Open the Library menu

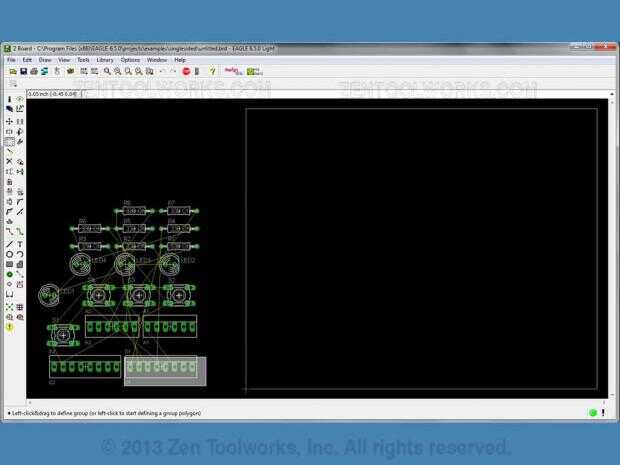(105, 60)
